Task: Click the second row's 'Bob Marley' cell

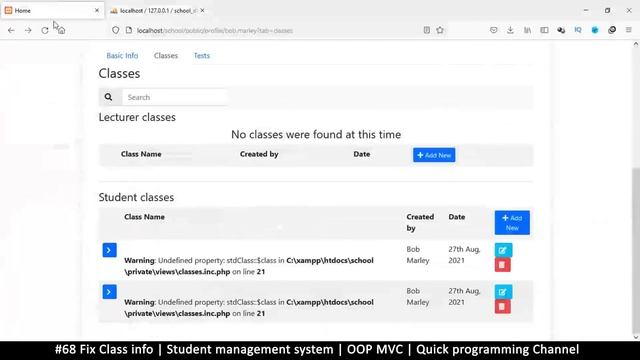Action: (418, 296)
